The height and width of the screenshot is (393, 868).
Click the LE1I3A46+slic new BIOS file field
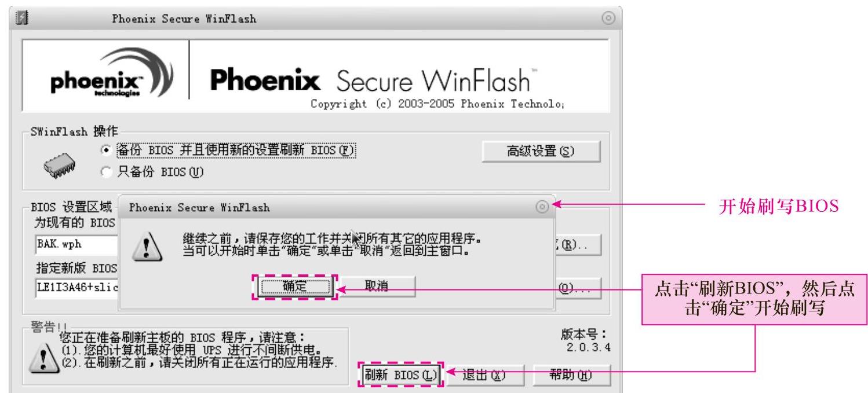pos(76,288)
